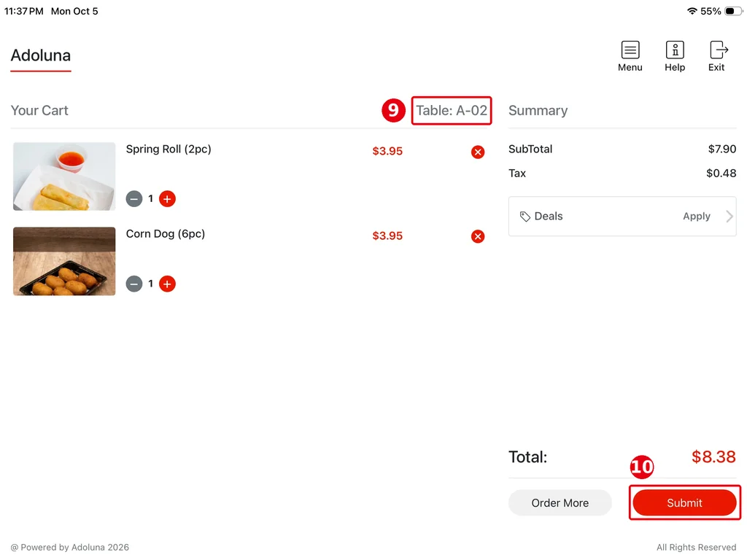The image size is (747, 560).
Task: Click the Your Cart heading
Action: point(39,111)
